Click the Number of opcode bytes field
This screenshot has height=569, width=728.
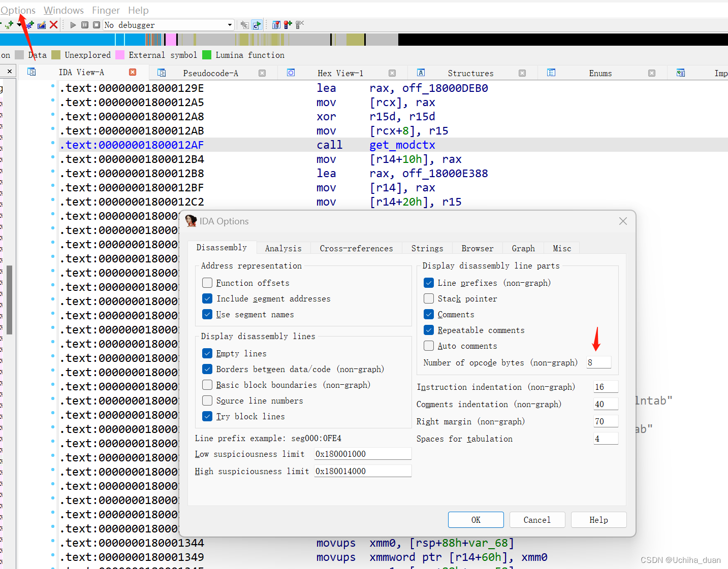coord(598,362)
